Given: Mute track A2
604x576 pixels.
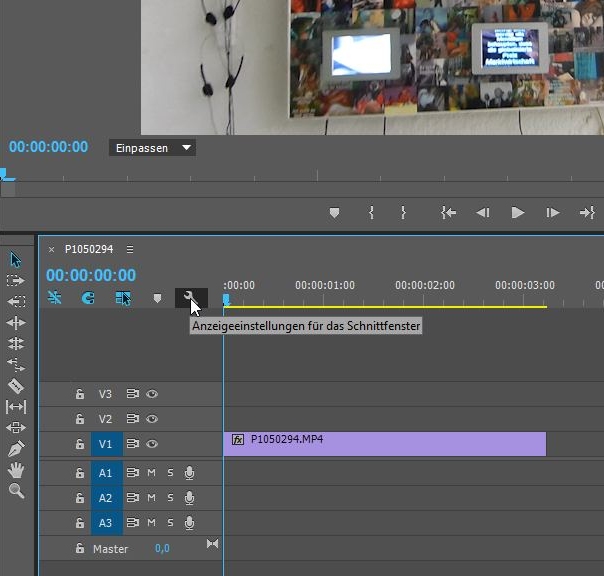Looking at the screenshot, I should (x=151, y=498).
